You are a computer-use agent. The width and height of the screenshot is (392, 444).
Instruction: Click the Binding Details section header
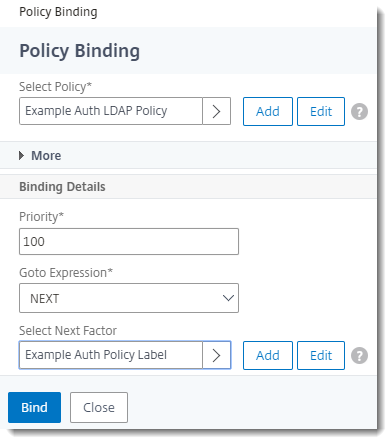(x=62, y=187)
